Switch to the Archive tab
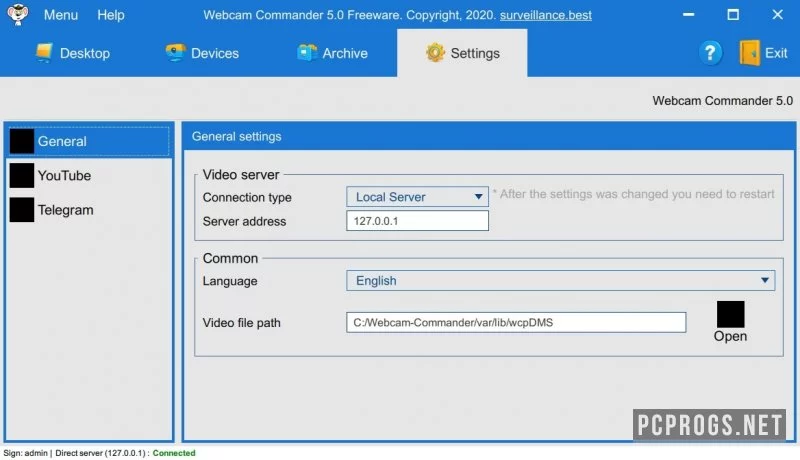Viewport: 800px width, 460px height. [x=332, y=53]
